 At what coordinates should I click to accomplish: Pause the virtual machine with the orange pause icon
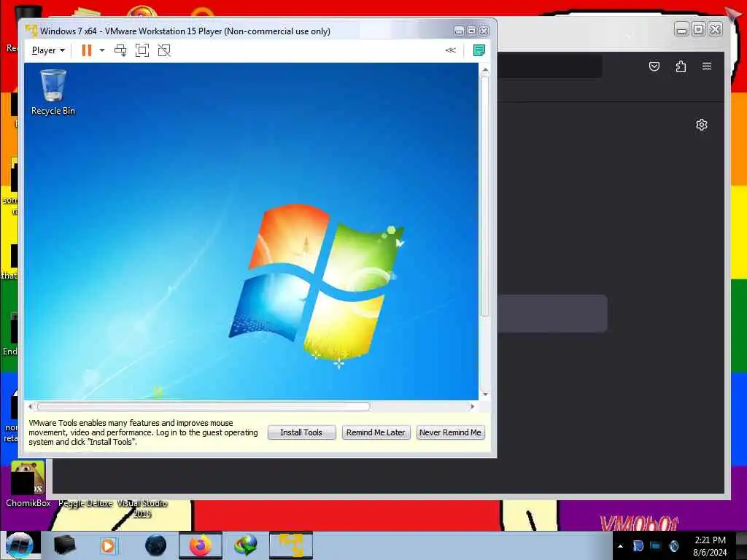[x=86, y=50]
